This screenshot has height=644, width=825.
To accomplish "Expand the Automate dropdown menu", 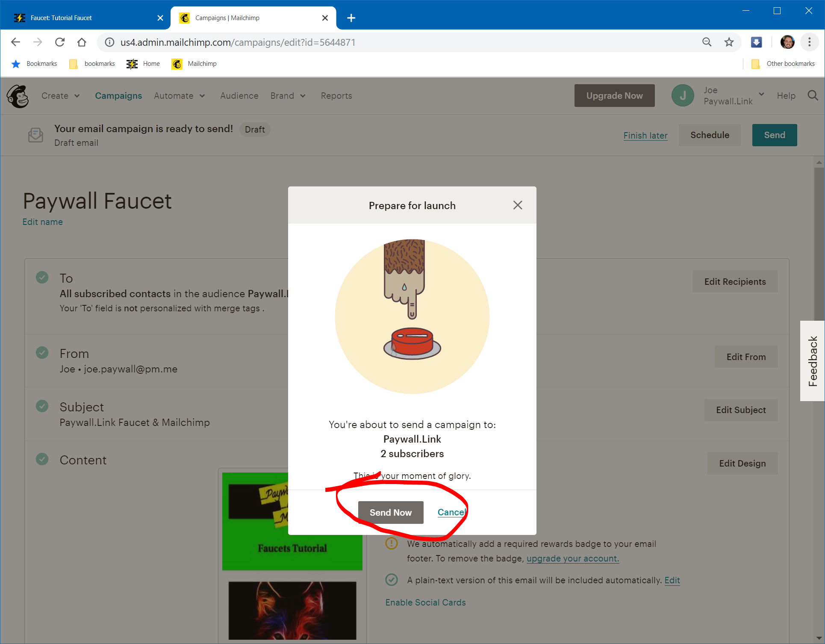I will [180, 96].
